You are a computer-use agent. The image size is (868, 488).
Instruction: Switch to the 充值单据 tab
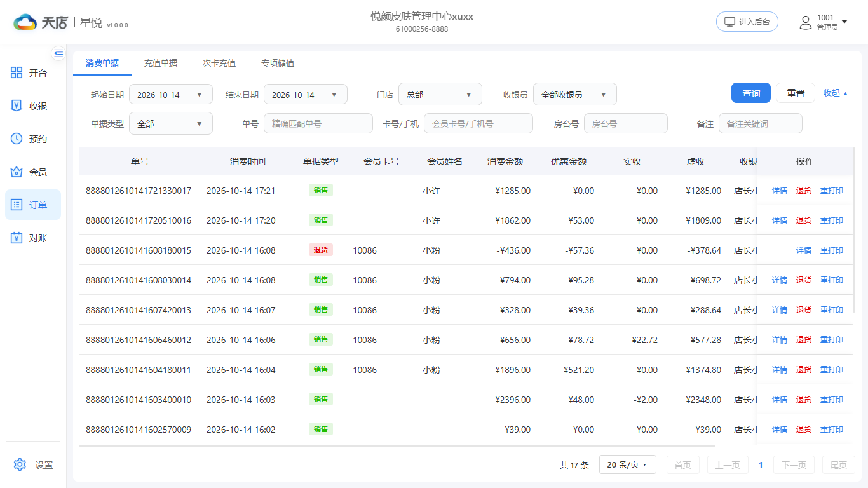161,63
